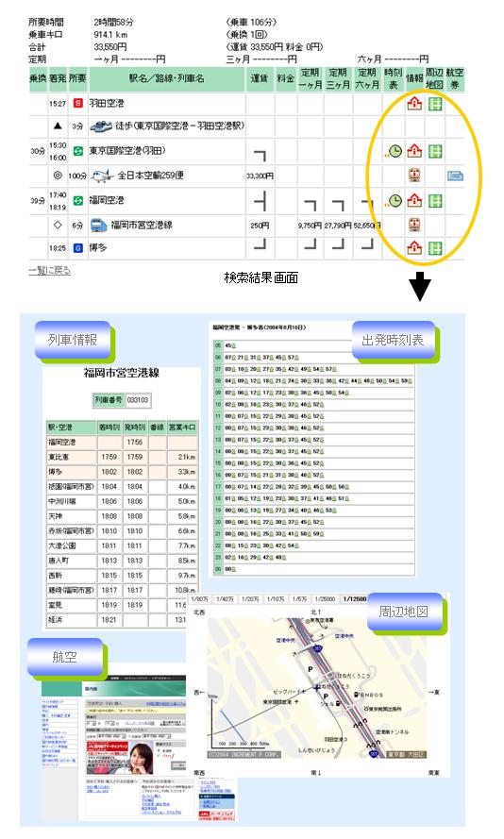Image resolution: width=504 pixels, height=839 pixels.
Task: Open surrounding map icon for 福岡空港 row
Action: coord(435,201)
